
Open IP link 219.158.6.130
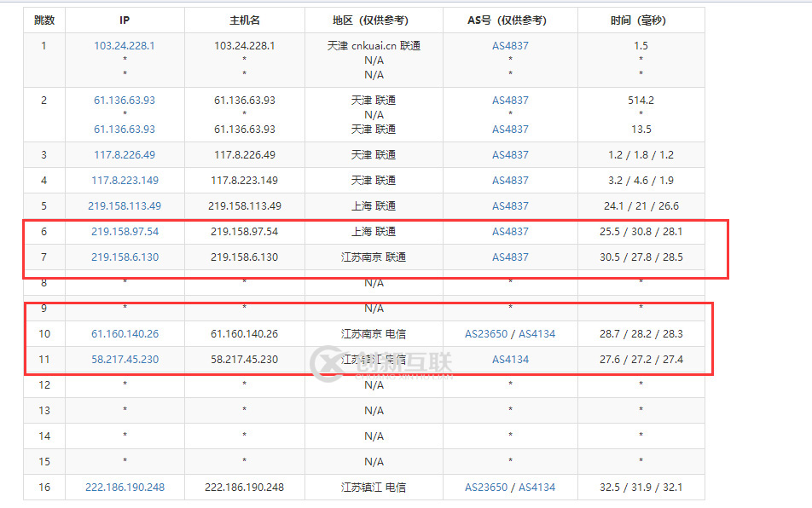125,257
